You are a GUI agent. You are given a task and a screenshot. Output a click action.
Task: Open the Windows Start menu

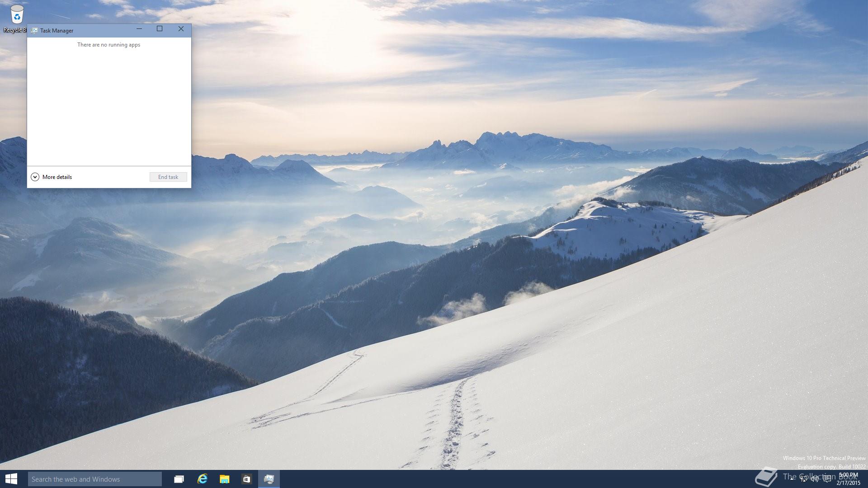coord(11,479)
